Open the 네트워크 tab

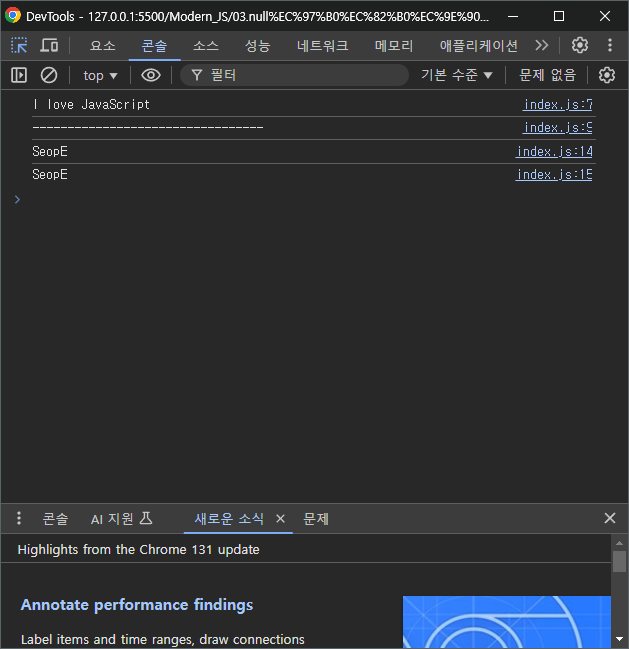pyautogui.click(x=322, y=45)
